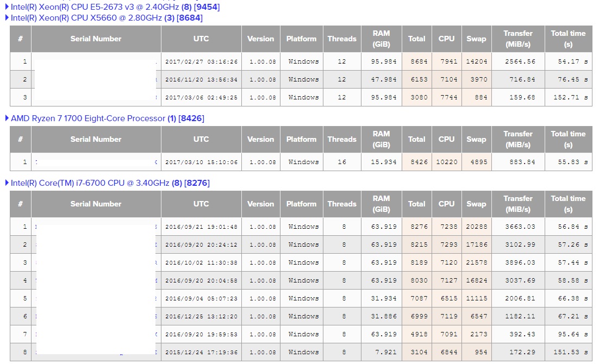Click the Transfer value 3102.99
The image size is (599, 364).
520,244
